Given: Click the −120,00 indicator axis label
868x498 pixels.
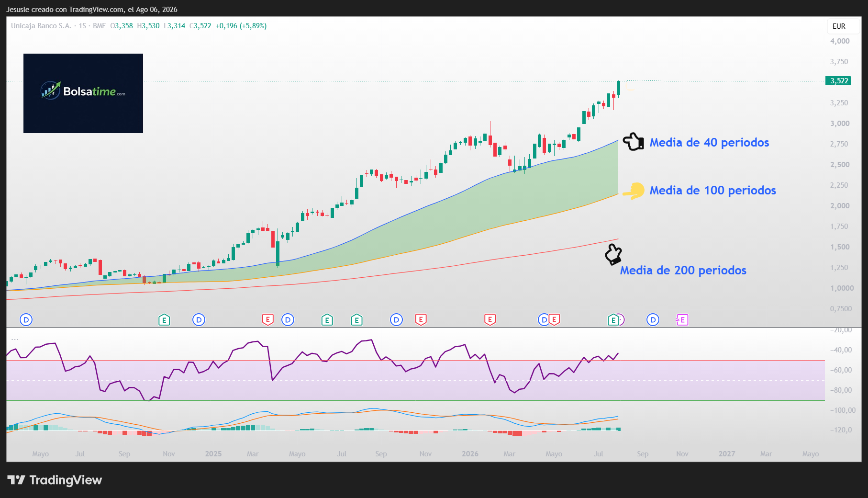Looking at the screenshot, I should (x=841, y=430).
